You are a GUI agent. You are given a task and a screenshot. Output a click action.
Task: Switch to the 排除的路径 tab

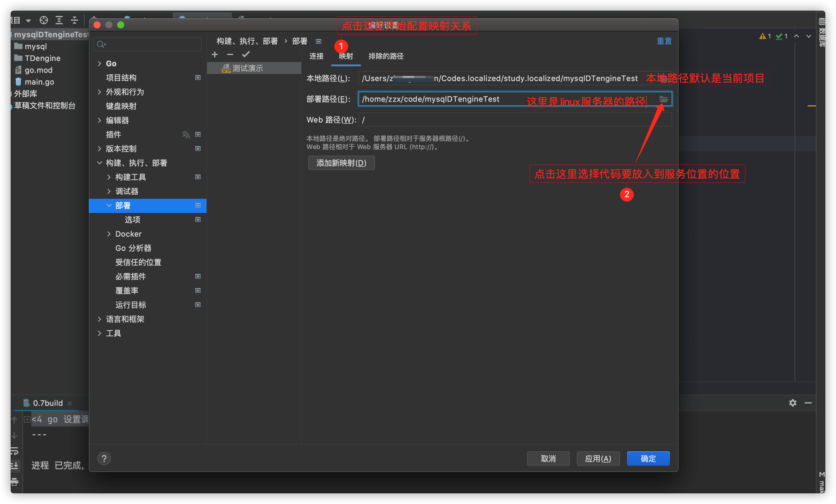(x=386, y=56)
